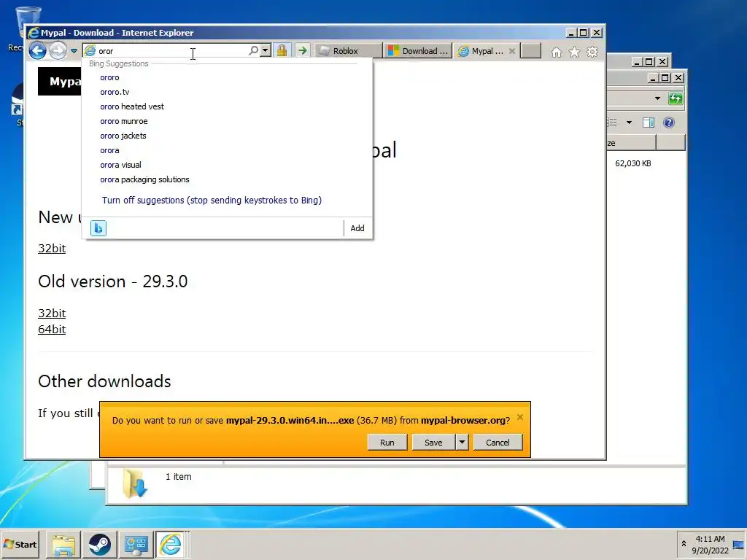747x560 pixels.
Task: Click the Downloads folder icon in the details pane
Action: point(135,483)
